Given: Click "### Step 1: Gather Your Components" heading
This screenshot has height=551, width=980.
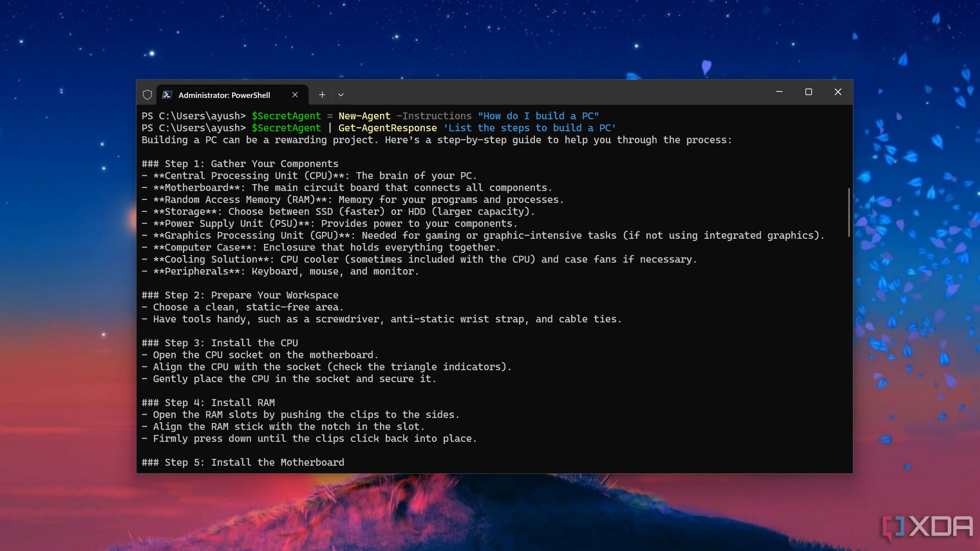Looking at the screenshot, I should [x=240, y=164].
